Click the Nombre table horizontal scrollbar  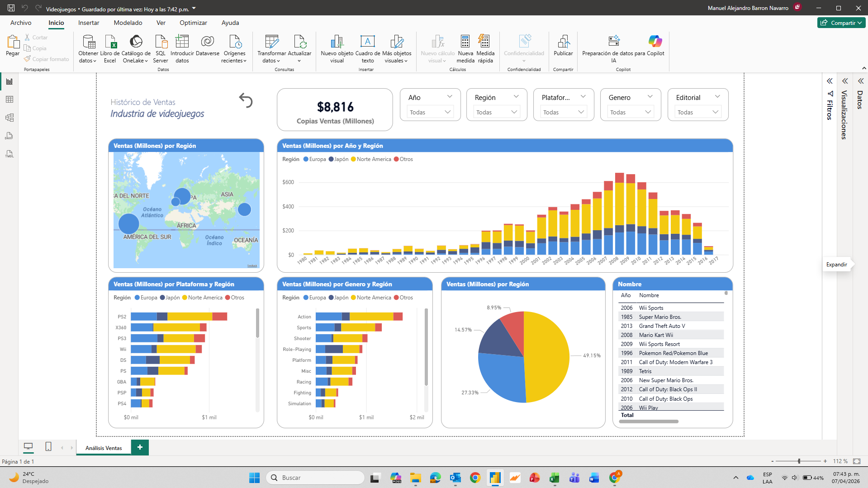pyautogui.click(x=649, y=422)
